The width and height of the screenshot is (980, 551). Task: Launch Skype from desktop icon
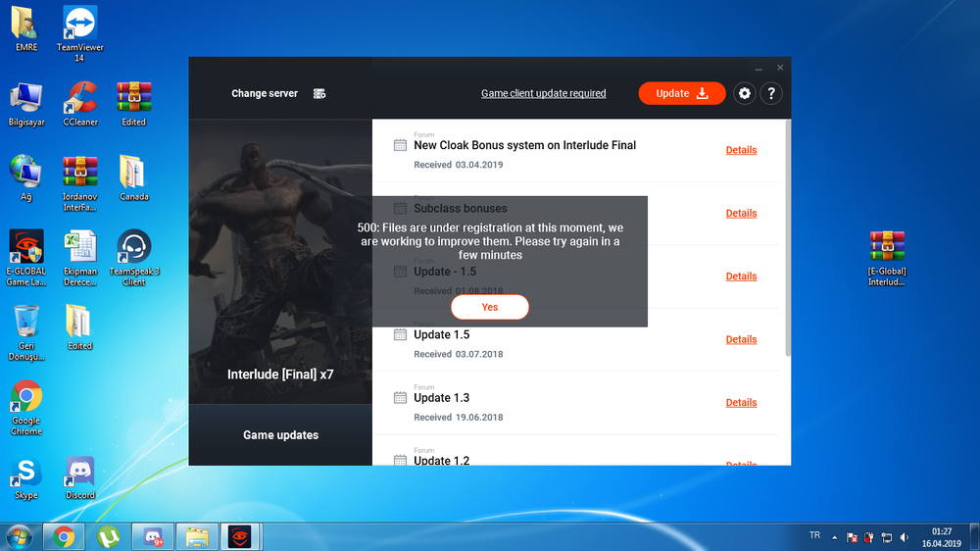(x=26, y=474)
